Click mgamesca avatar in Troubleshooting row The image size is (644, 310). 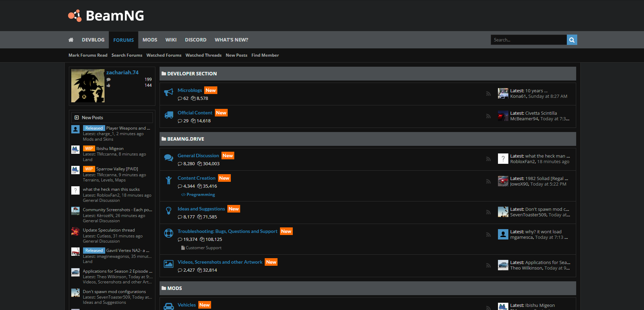point(503,234)
